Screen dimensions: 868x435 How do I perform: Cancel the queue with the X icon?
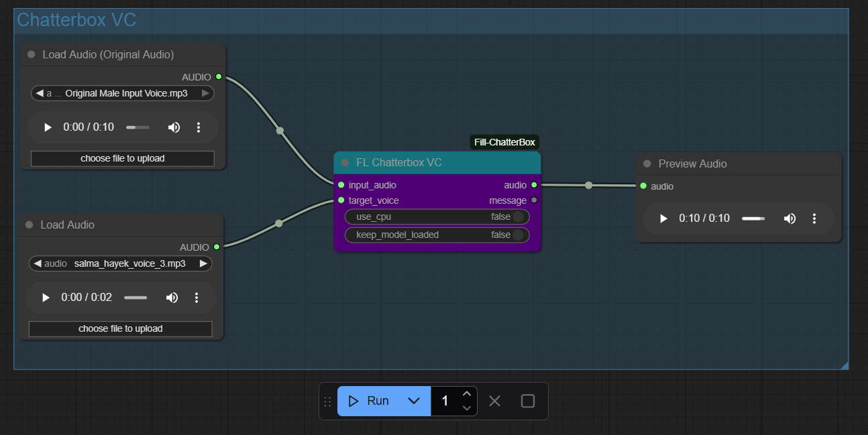click(494, 400)
